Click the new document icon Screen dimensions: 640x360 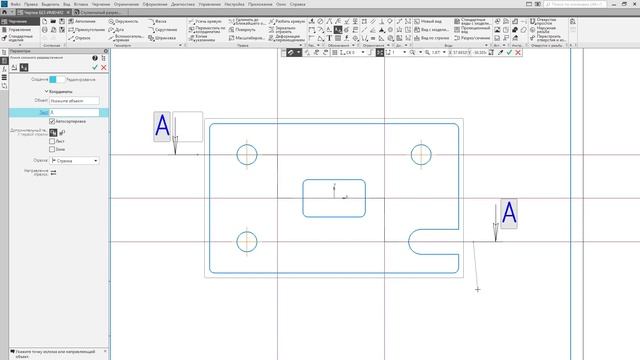[x=44, y=21]
